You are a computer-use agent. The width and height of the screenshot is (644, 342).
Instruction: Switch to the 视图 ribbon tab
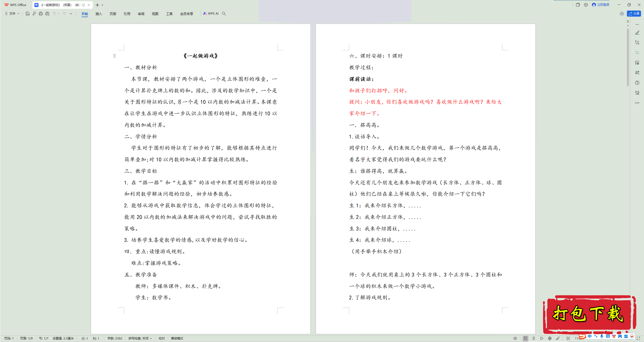click(x=155, y=14)
